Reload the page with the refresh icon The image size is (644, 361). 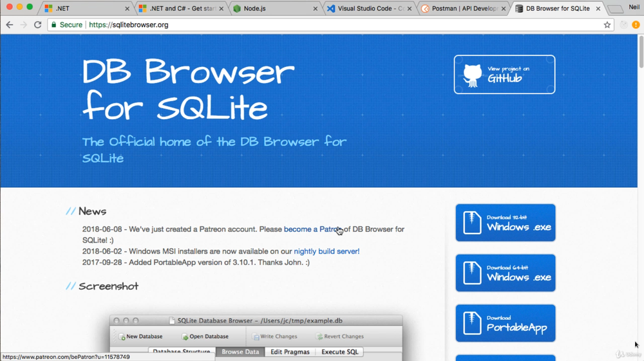tap(38, 24)
